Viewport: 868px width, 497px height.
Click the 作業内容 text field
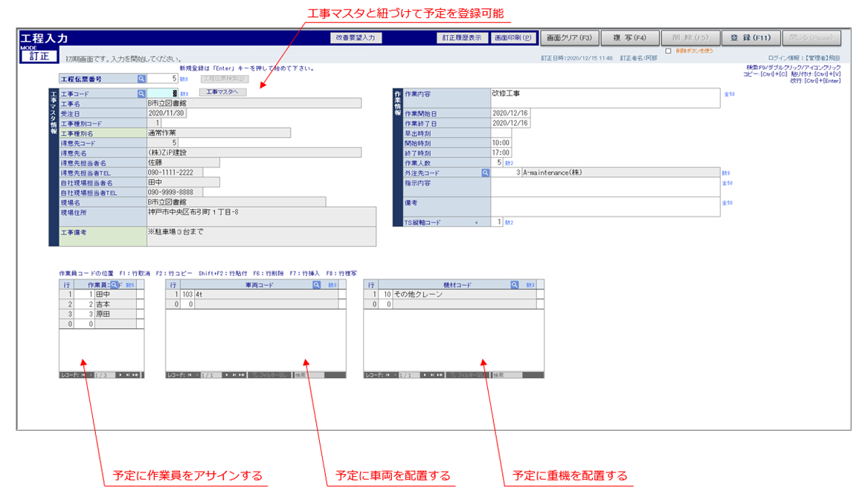(605, 99)
